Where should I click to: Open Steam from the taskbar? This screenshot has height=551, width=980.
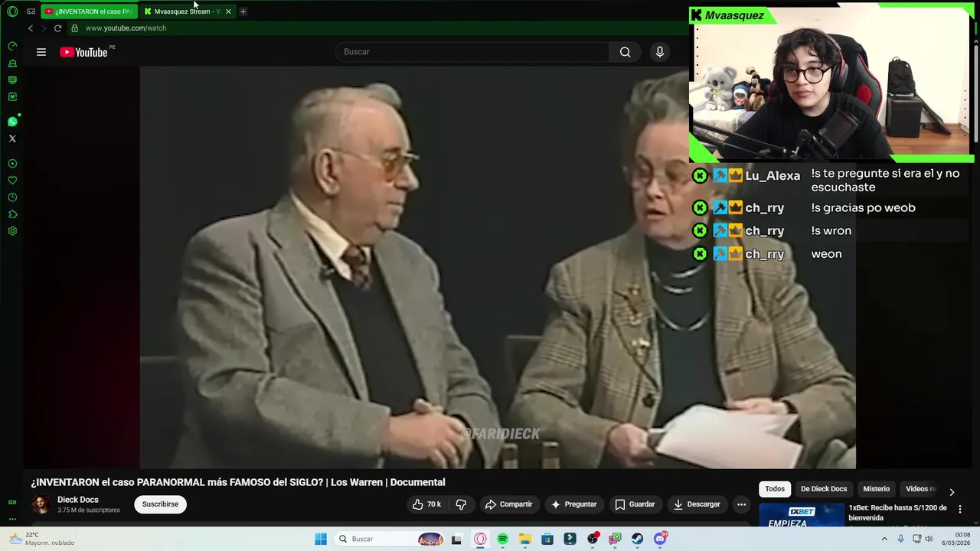point(637,539)
